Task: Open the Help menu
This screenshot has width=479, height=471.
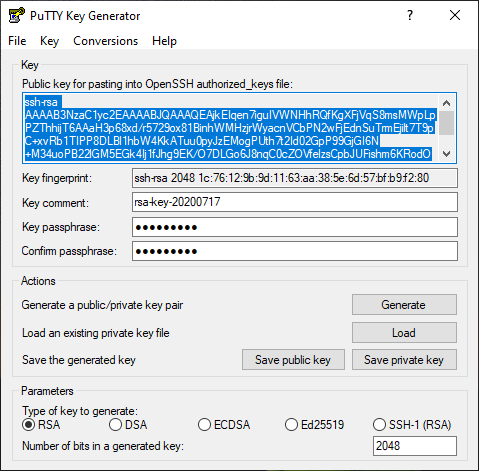Action: pos(164,41)
